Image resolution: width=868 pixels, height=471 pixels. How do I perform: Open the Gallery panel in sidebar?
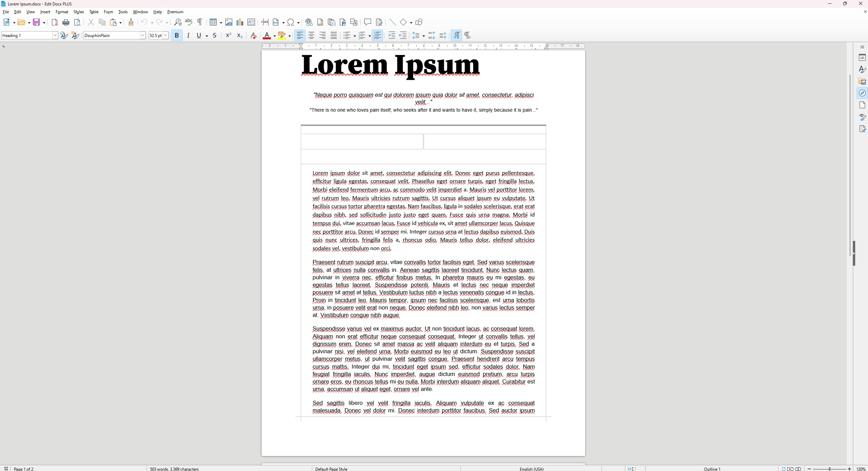862,81
